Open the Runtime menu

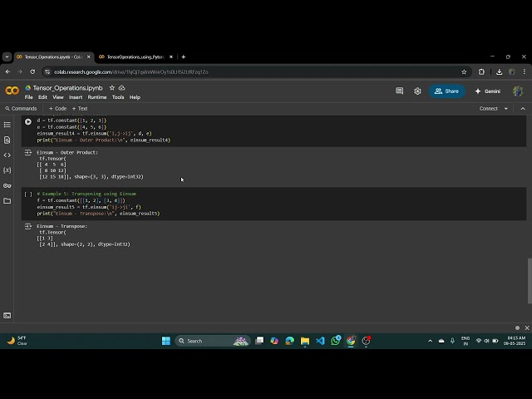[x=97, y=97]
